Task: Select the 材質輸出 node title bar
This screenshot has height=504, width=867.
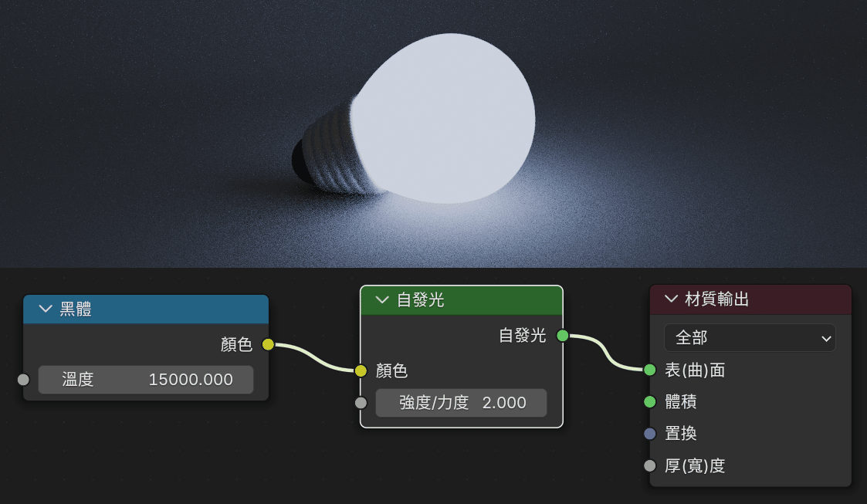Action: click(750, 299)
